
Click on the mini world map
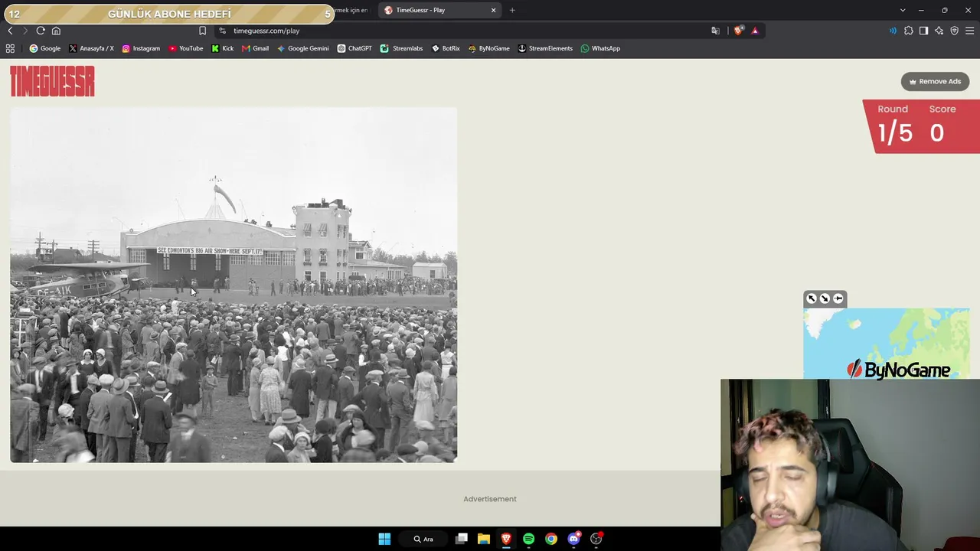point(887,344)
